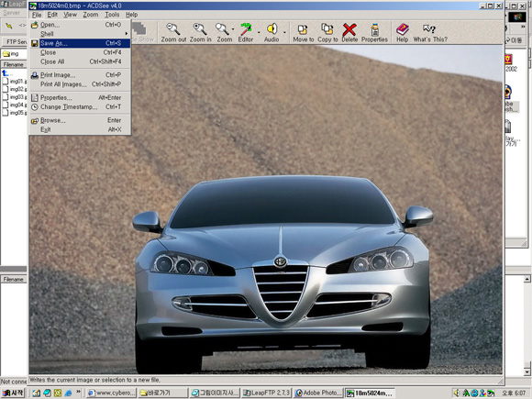Expand the Audio dropdown arrow
The image size is (532, 399).
pyautogui.click(x=284, y=32)
